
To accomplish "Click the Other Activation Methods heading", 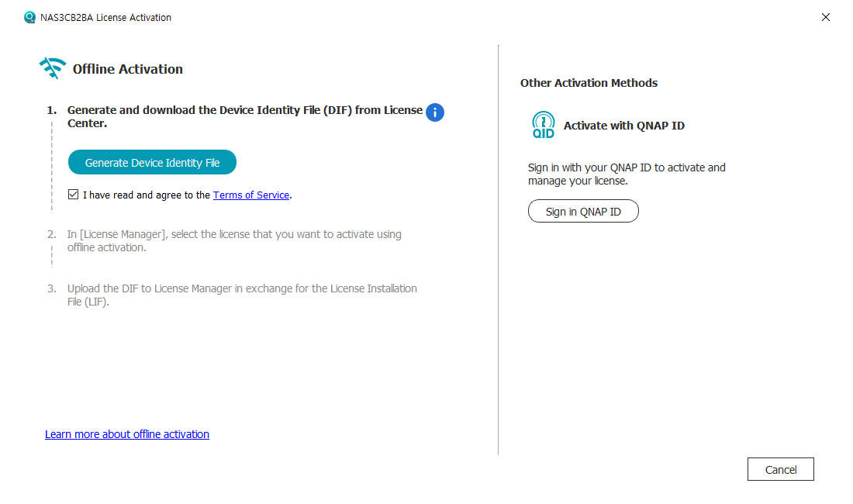I will point(589,83).
